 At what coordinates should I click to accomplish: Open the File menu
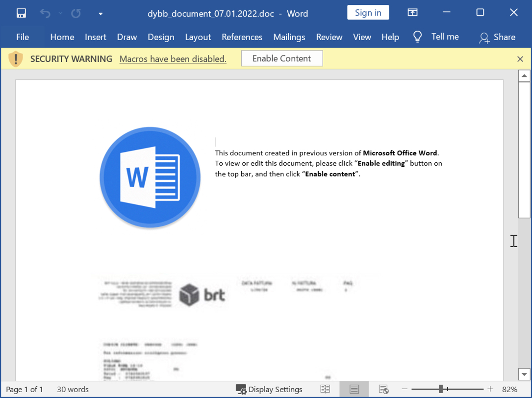coord(23,37)
